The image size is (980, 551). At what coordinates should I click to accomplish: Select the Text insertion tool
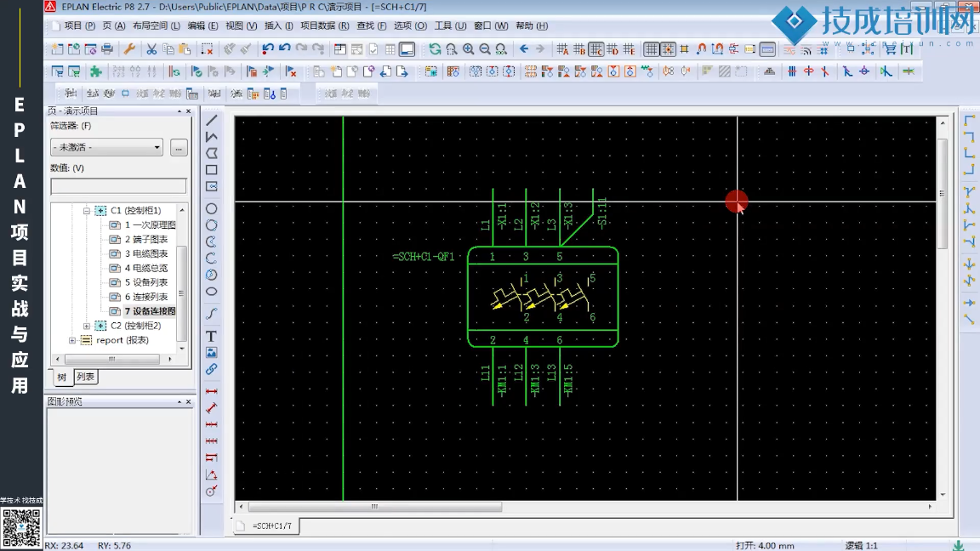pos(211,336)
